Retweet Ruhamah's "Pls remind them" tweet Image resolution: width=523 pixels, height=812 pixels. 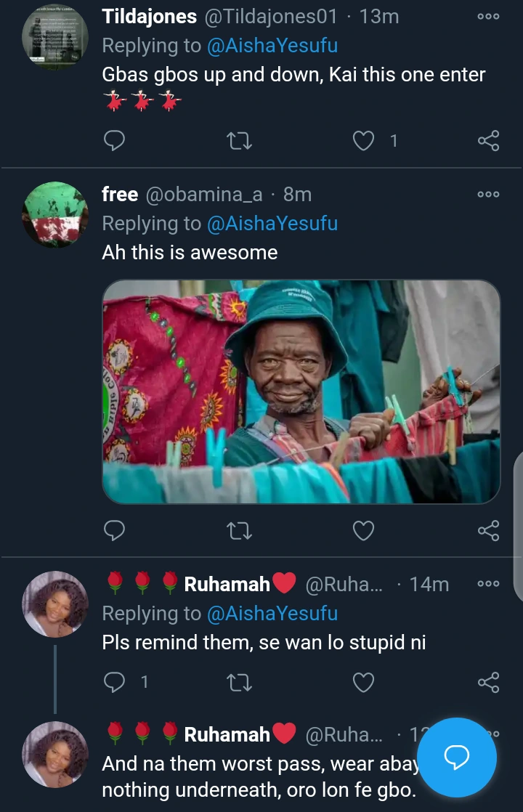[239, 681]
